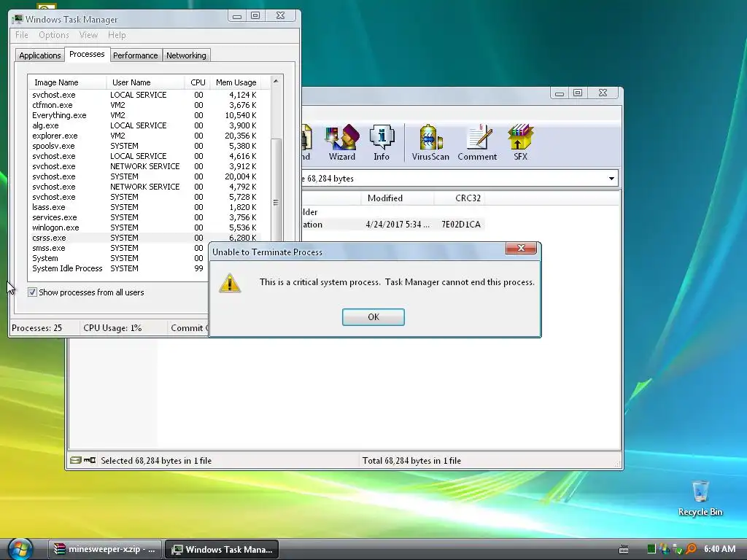The height and width of the screenshot is (560, 747).
Task: Open the Options menu in Task Manager
Action: [54, 35]
